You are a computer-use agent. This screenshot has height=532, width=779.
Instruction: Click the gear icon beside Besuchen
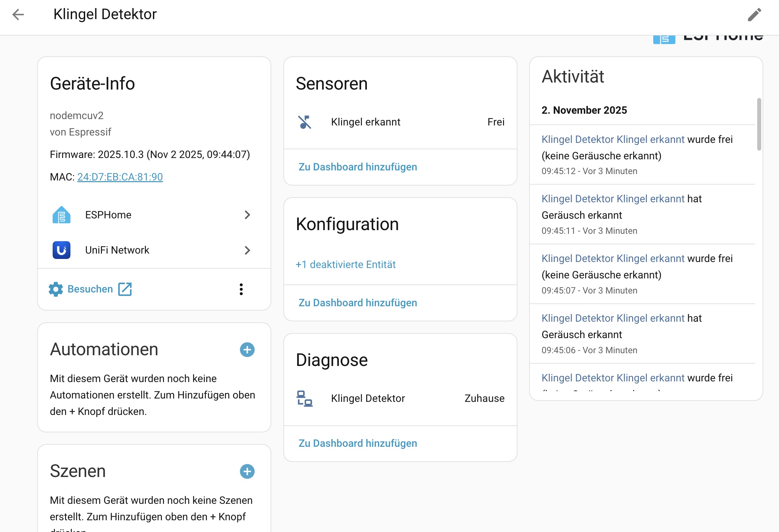coord(56,289)
